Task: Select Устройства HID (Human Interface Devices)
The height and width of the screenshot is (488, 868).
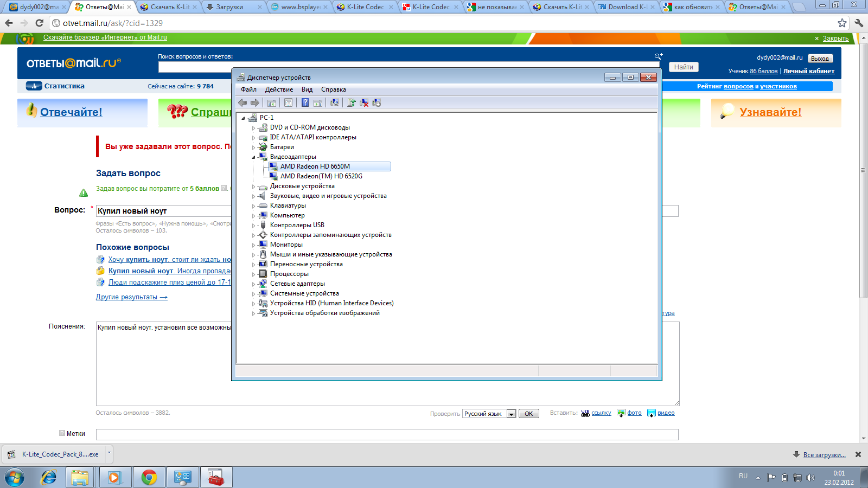Action: click(x=332, y=303)
